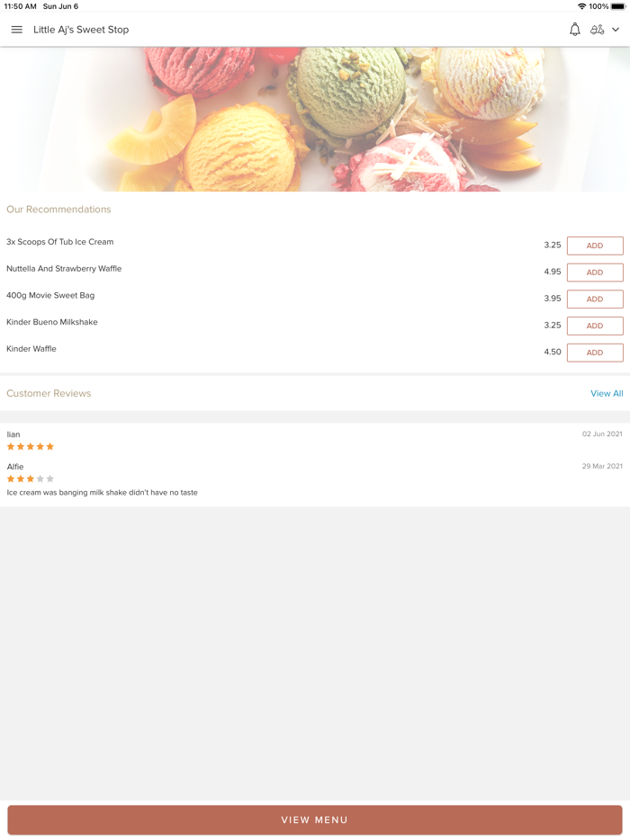Tap Alfie's three-star rating
Image resolution: width=630 pixels, height=840 pixels.
[30, 478]
